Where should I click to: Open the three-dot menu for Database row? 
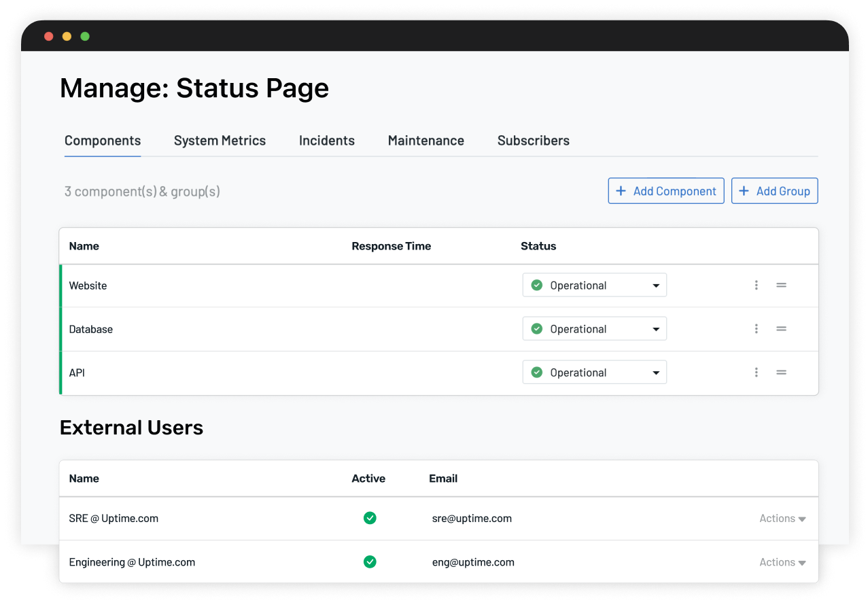coord(756,329)
